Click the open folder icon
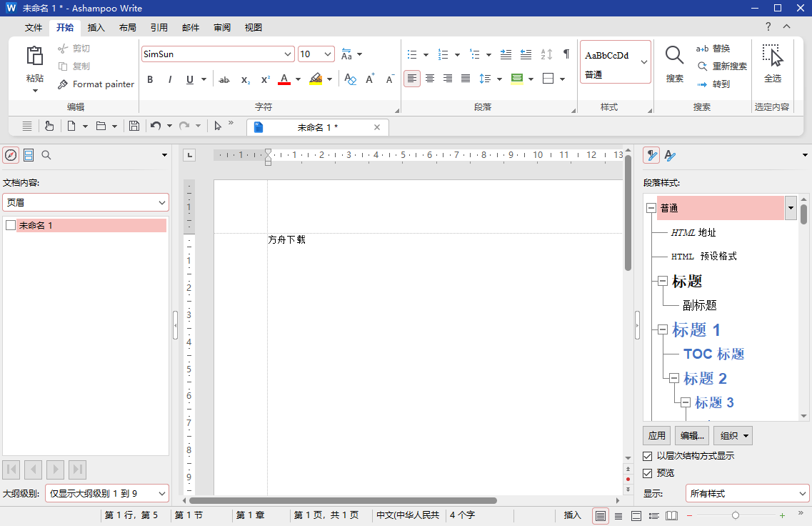Image resolution: width=812 pixels, height=526 pixels. click(x=101, y=126)
